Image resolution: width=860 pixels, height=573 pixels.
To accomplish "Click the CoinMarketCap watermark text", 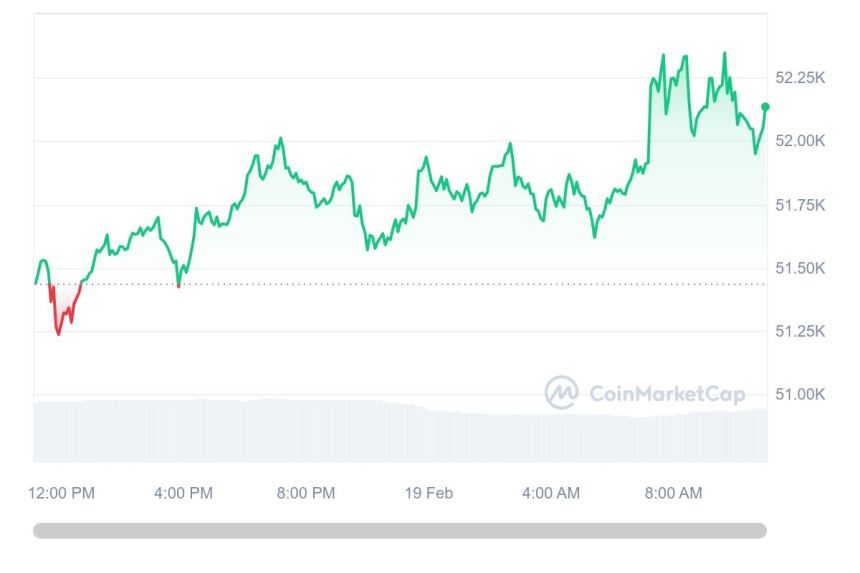I will click(667, 394).
